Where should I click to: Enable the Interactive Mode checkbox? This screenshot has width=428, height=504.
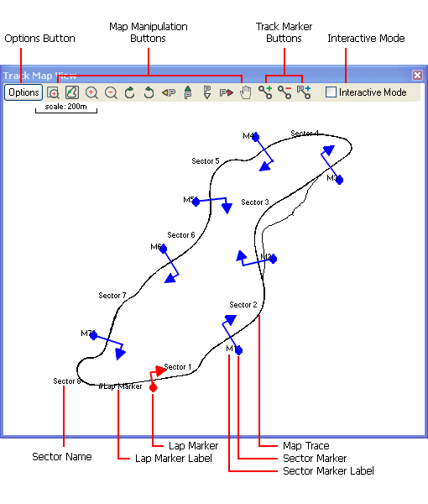(x=331, y=92)
